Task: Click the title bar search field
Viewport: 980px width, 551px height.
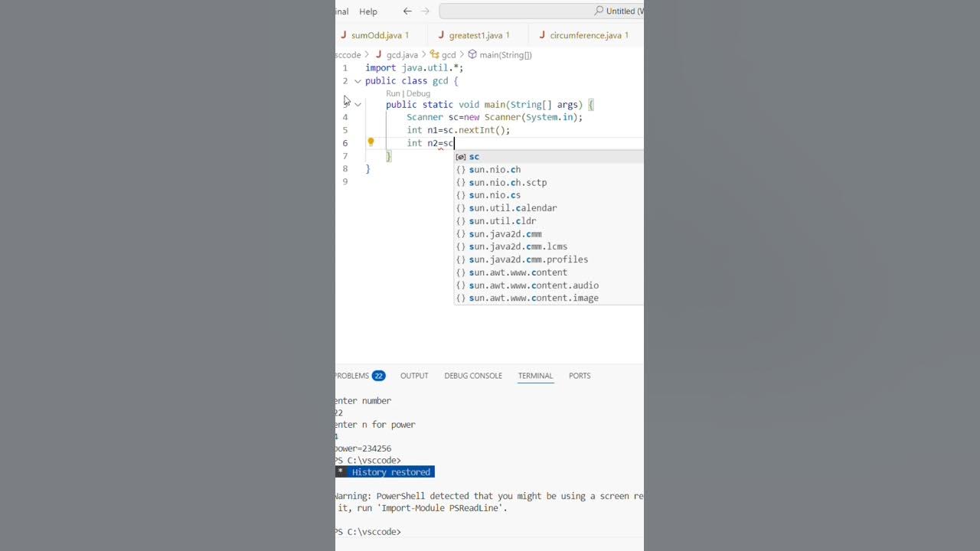Action: [x=541, y=11]
